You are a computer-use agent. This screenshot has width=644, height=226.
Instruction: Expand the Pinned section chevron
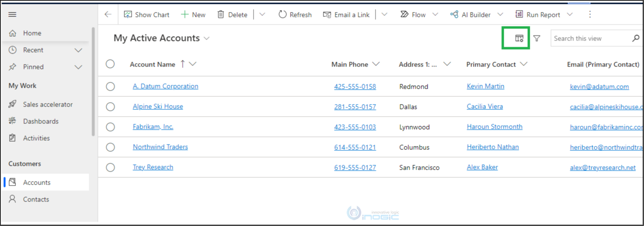[79, 67]
